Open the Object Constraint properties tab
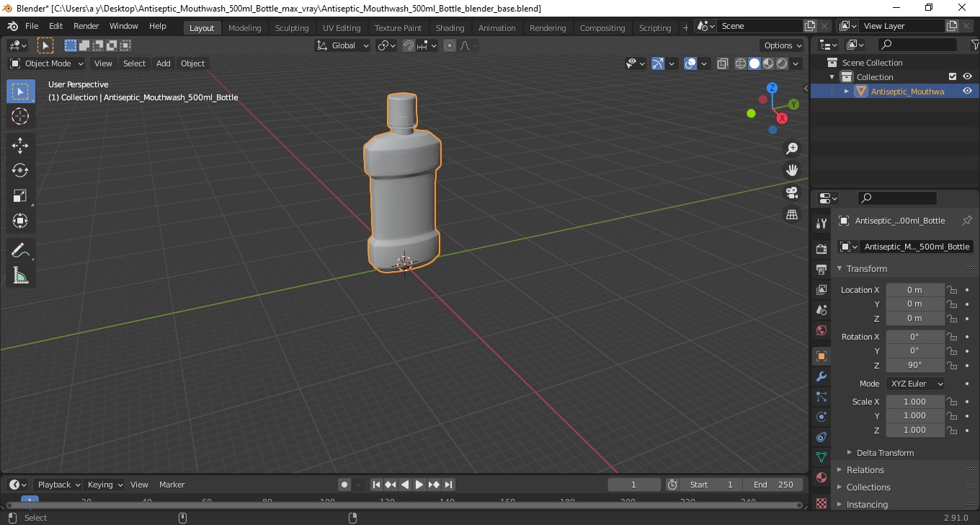 tap(821, 437)
